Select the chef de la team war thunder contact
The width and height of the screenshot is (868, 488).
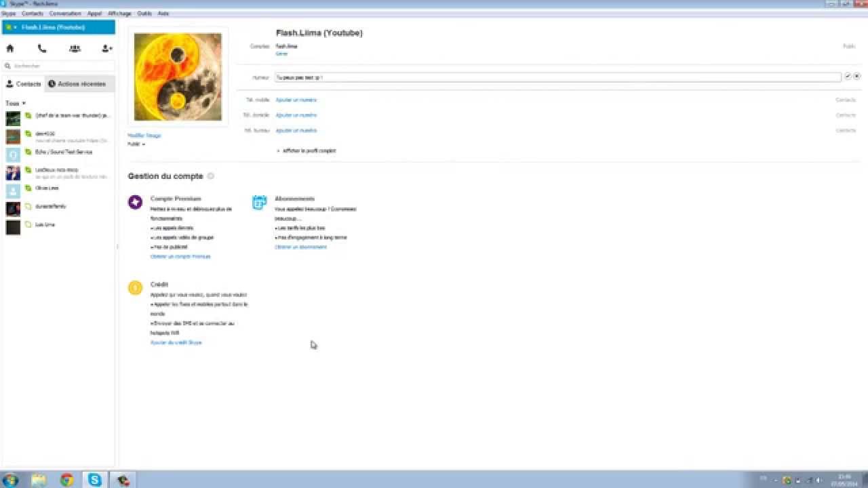[x=58, y=119]
